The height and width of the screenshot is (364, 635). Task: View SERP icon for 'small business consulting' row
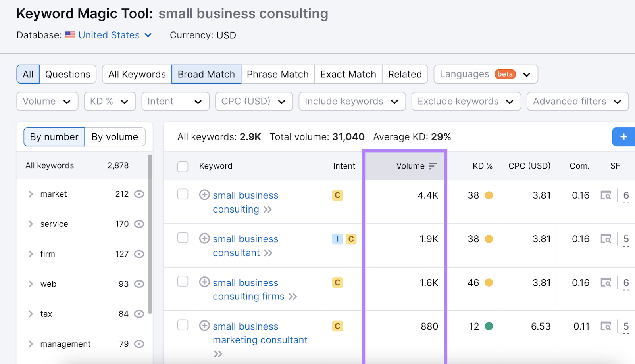(606, 195)
